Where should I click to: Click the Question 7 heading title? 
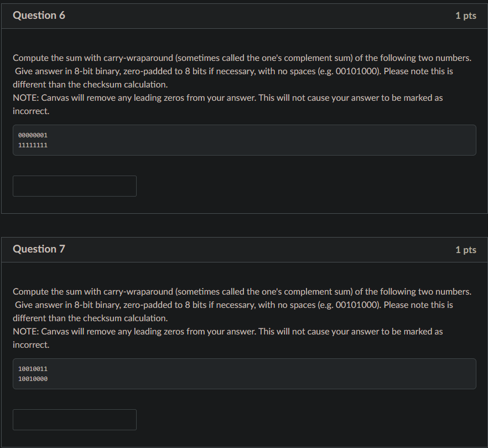click(39, 249)
